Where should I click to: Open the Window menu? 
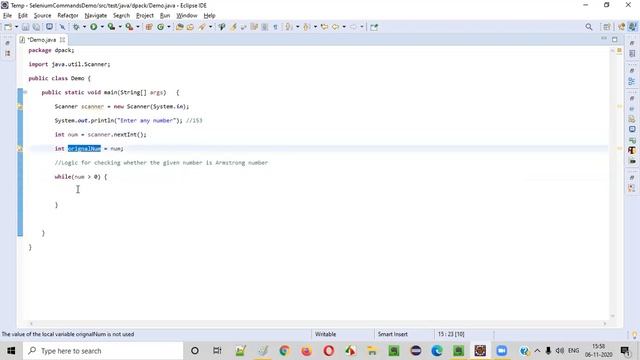click(x=187, y=16)
